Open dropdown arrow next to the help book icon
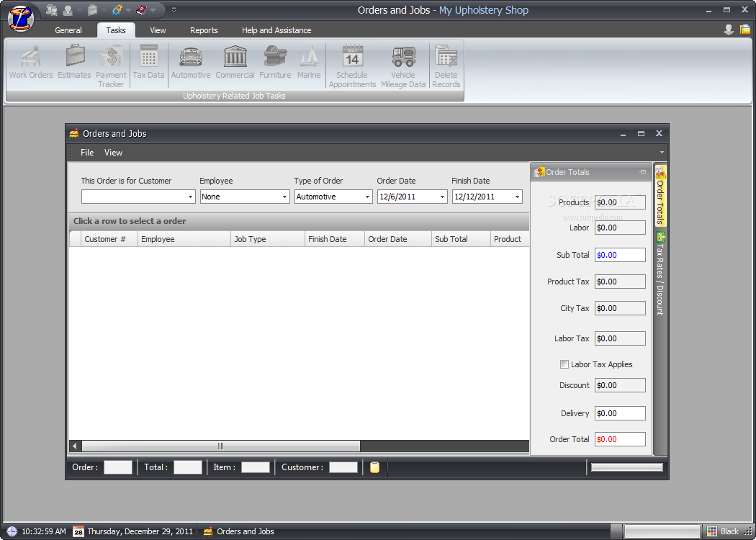The image size is (756, 540). (153, 10)
